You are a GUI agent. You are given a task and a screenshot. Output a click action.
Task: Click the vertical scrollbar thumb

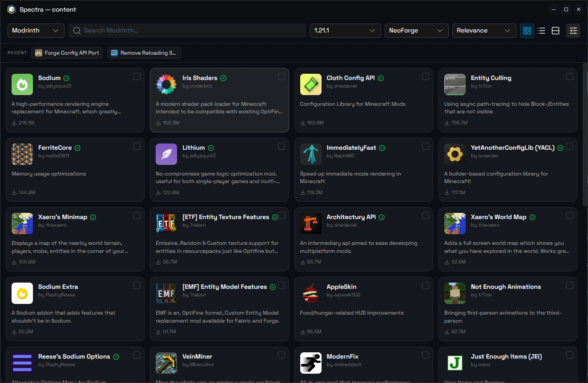pyautogui.click(x=585, y=134)
